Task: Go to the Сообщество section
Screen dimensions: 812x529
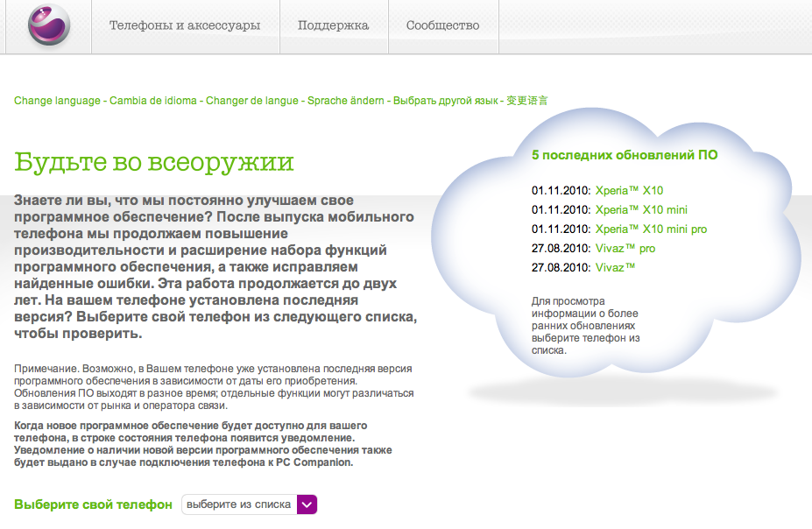Action: click(442, 25)
